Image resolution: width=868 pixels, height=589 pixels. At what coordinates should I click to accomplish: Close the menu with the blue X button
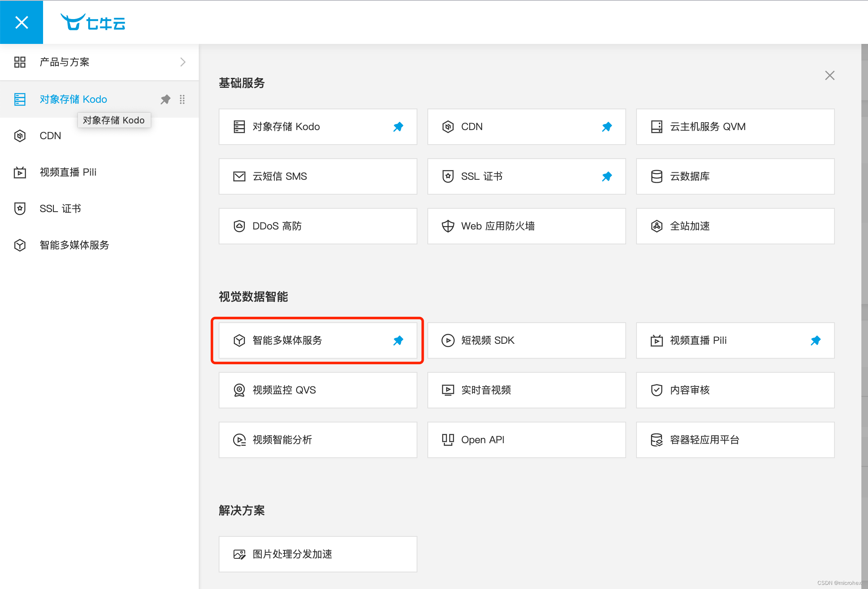click(22, 22)
